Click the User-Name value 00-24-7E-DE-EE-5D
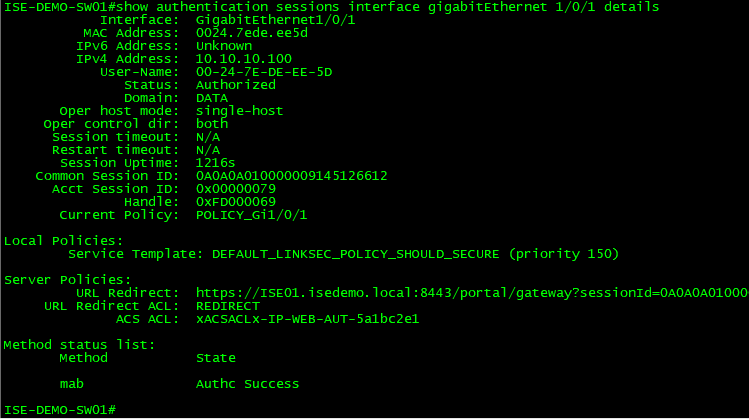The width and height of the screenshot is (749, 420). tap(264, 72)
